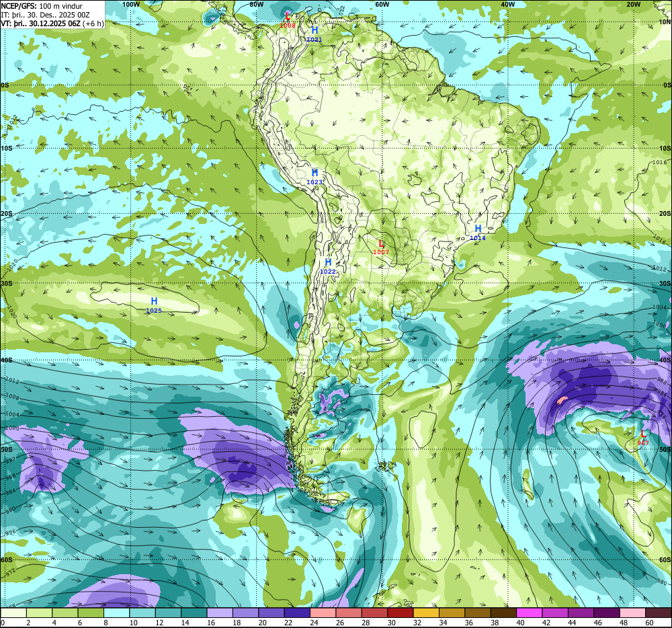Pick the legend swatch between 44 and 46

point(581,613)
